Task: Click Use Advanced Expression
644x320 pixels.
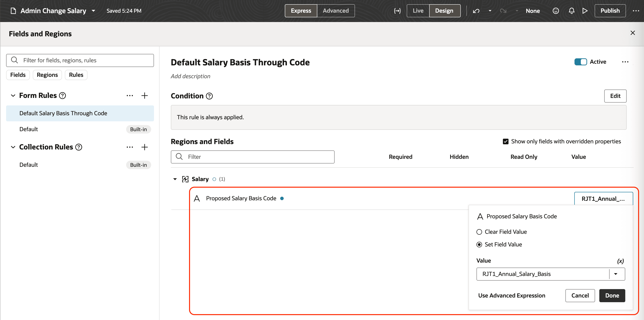Action: point(512,295)
